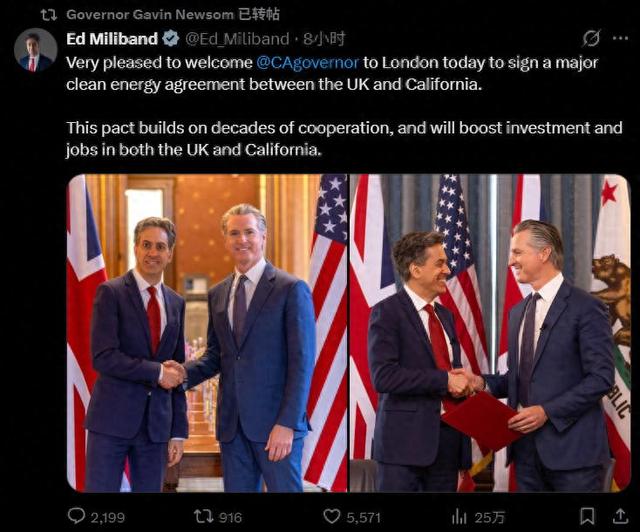Click the 5,571 likes count

tap(363, 518)
